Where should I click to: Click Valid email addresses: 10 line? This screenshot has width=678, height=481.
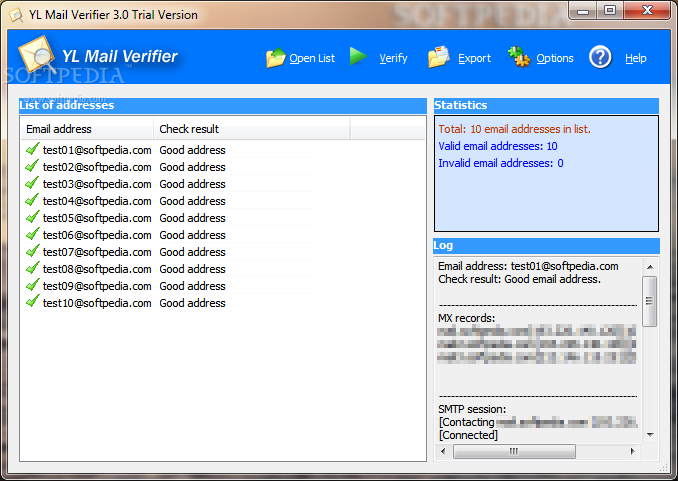click(x=498, y=146)
